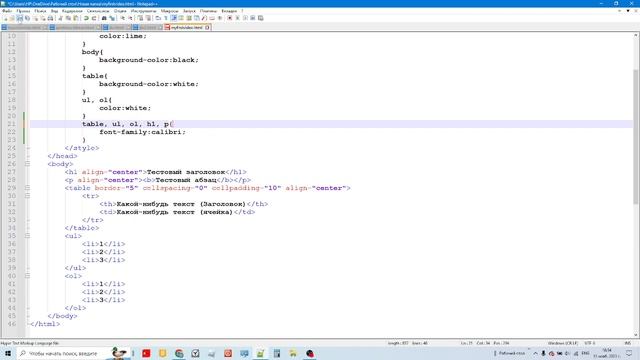Click the Print toolbar icon

[50, 18]
